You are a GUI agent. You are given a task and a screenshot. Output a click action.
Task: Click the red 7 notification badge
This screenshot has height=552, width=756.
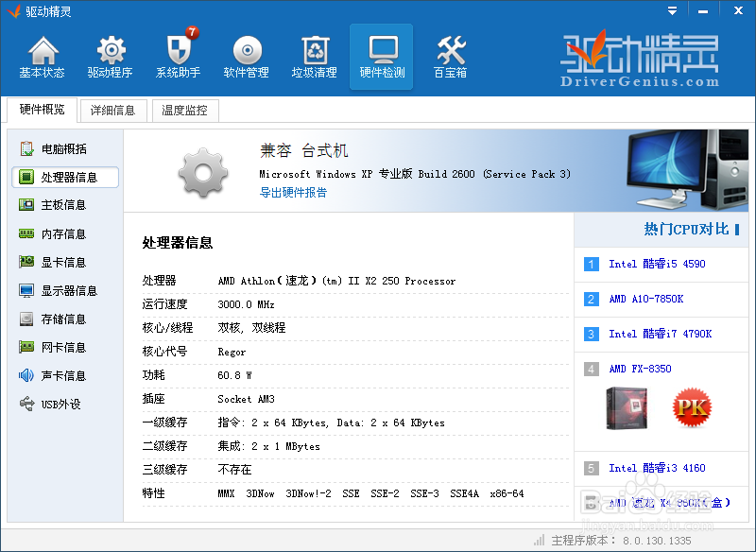(x=192, y=32)
